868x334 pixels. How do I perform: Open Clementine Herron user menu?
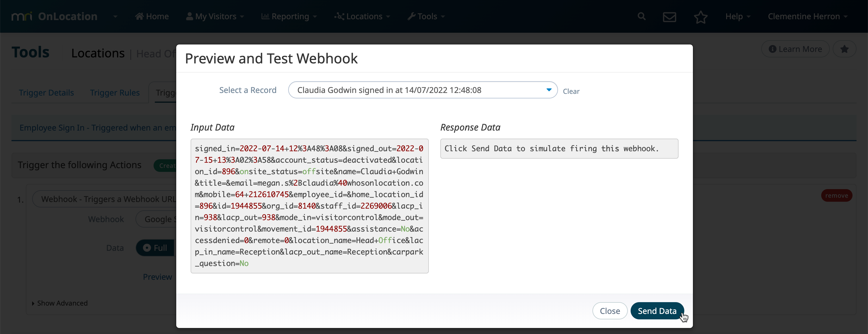[x=807, y=16]
